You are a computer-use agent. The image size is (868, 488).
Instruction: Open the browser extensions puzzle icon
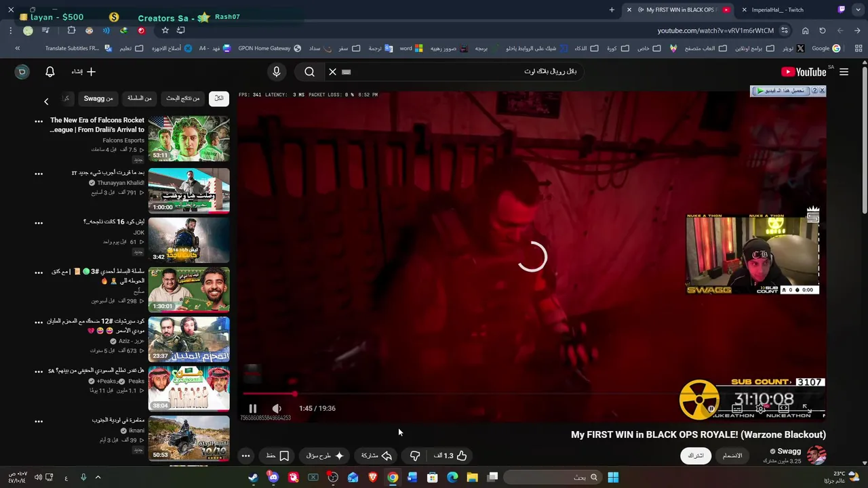[x=71, y=30]
